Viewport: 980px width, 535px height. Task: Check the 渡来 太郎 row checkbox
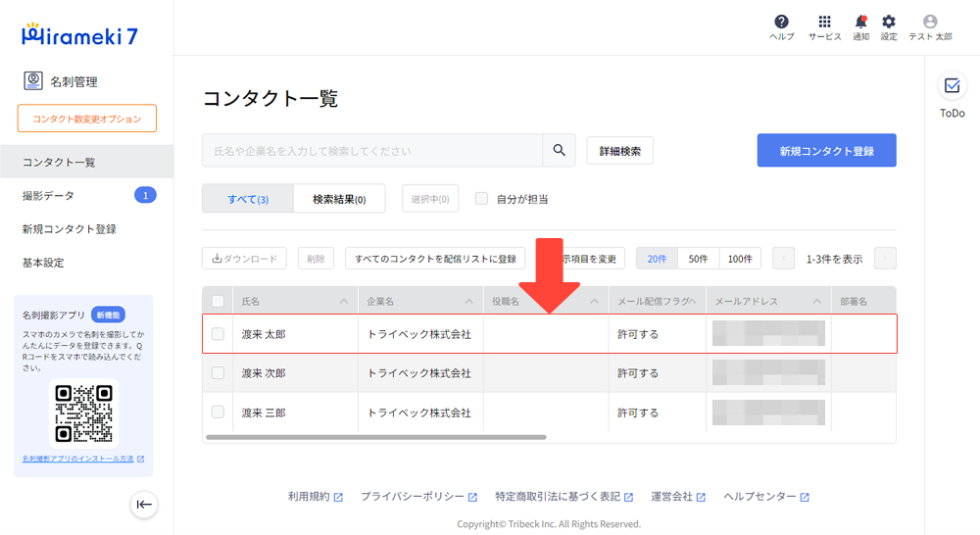(x=218, y=334)
